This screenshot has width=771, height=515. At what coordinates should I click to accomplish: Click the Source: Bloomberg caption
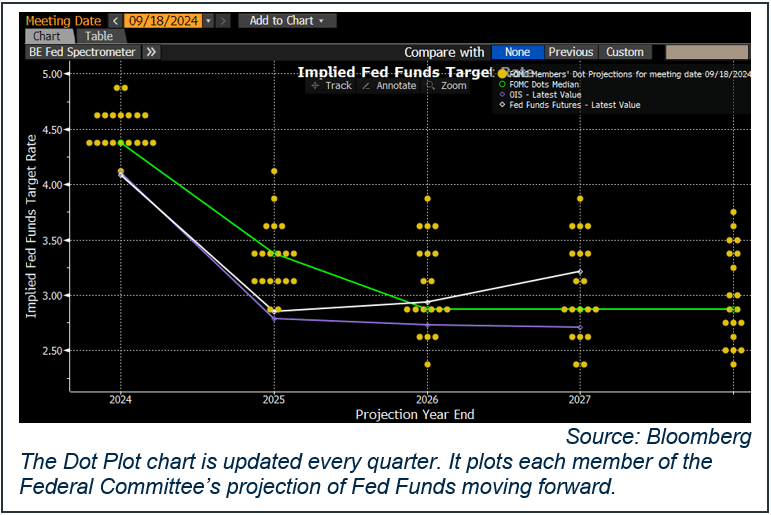(659, 436)
